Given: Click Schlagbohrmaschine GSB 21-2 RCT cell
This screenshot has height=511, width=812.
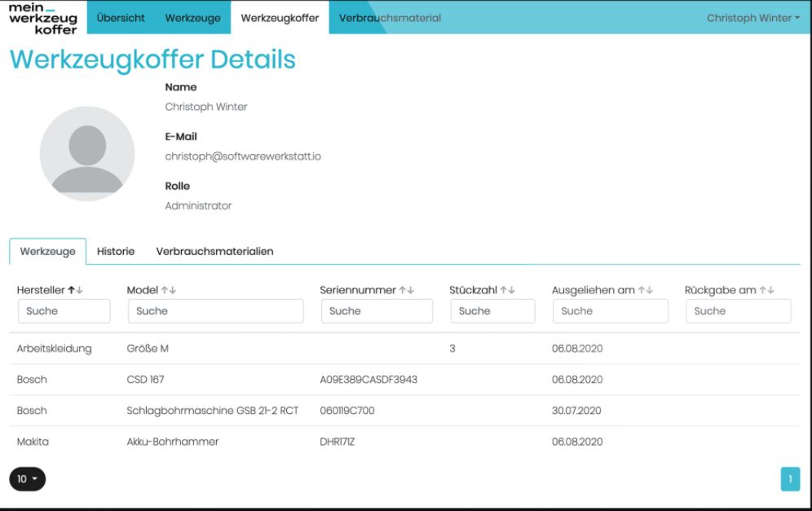Looking at the screenshot, I should click(x=212, y=411).
